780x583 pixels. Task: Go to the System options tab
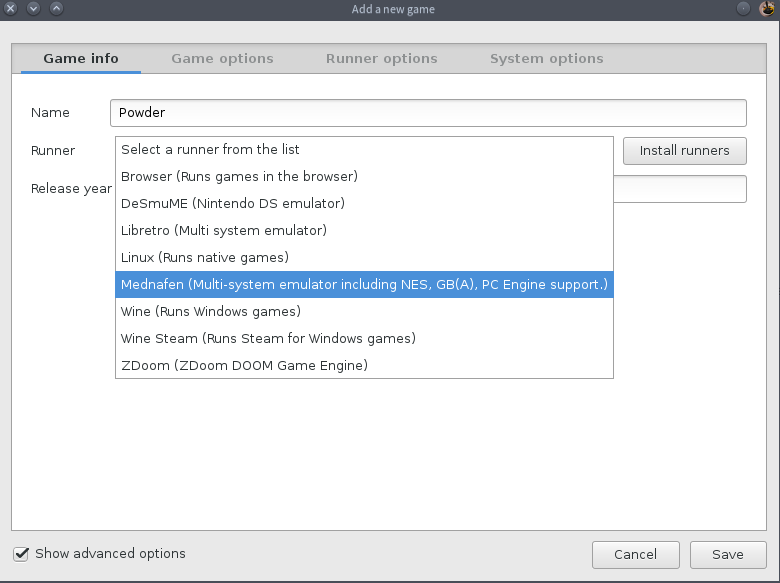coord(547,59)
